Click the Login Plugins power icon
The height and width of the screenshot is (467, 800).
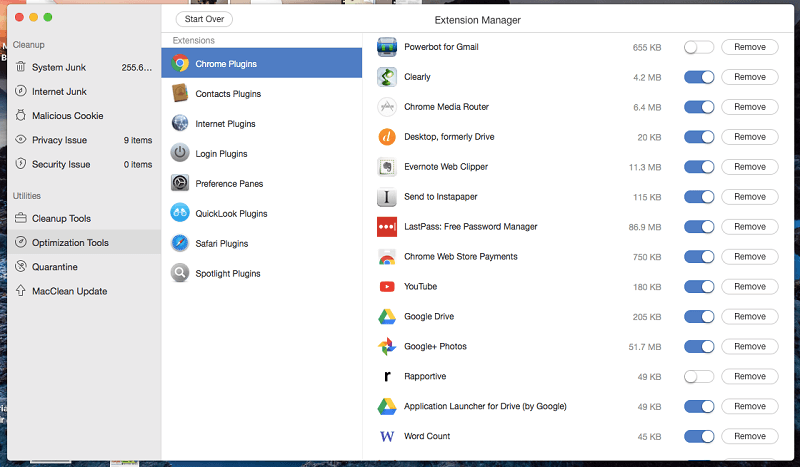point(180,153)
